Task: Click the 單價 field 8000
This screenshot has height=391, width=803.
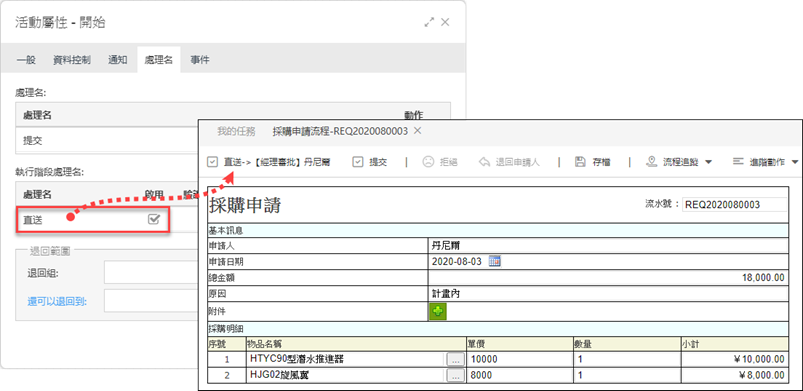Action: click(x=520, y=375)
